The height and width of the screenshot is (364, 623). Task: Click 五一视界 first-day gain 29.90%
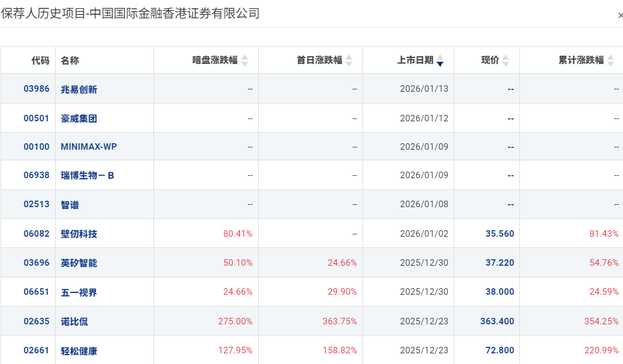point(342,292)
